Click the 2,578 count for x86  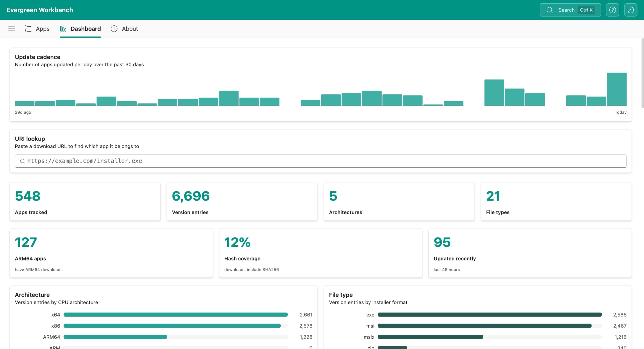306,326
